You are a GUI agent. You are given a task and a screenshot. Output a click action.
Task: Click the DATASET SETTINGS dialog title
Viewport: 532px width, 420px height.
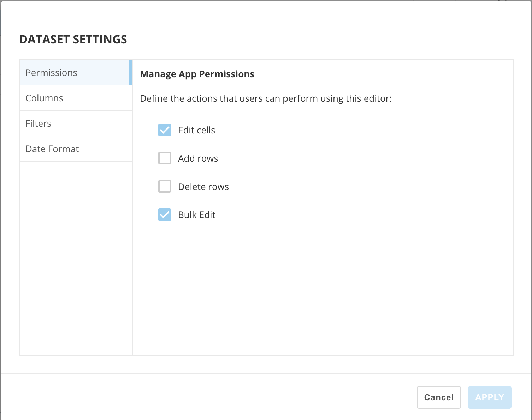coord(73,40)
